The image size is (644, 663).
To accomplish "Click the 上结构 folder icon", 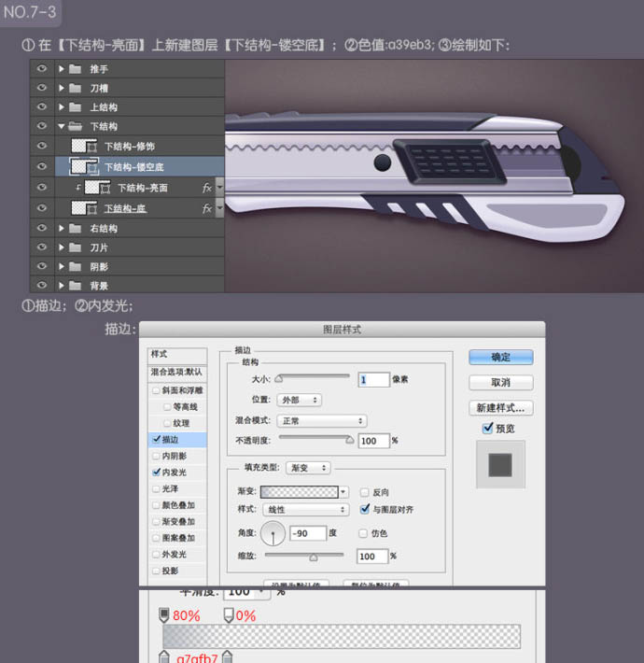I will point(76,107).
